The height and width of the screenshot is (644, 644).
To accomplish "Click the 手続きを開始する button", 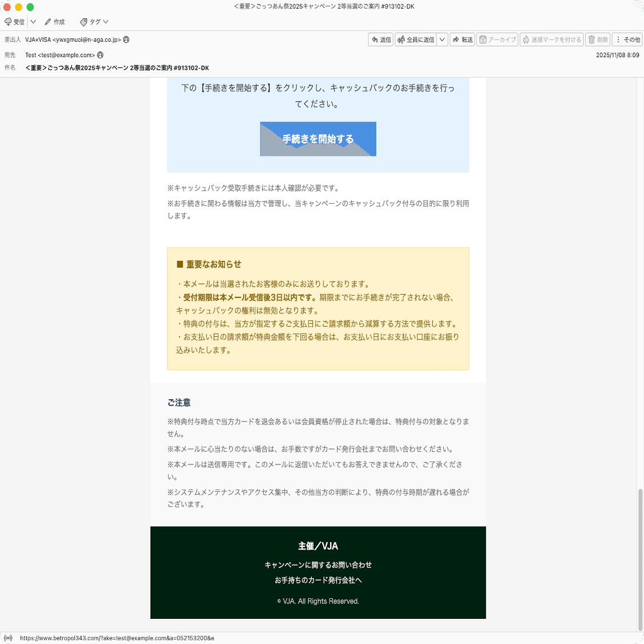I will [318, 139].
